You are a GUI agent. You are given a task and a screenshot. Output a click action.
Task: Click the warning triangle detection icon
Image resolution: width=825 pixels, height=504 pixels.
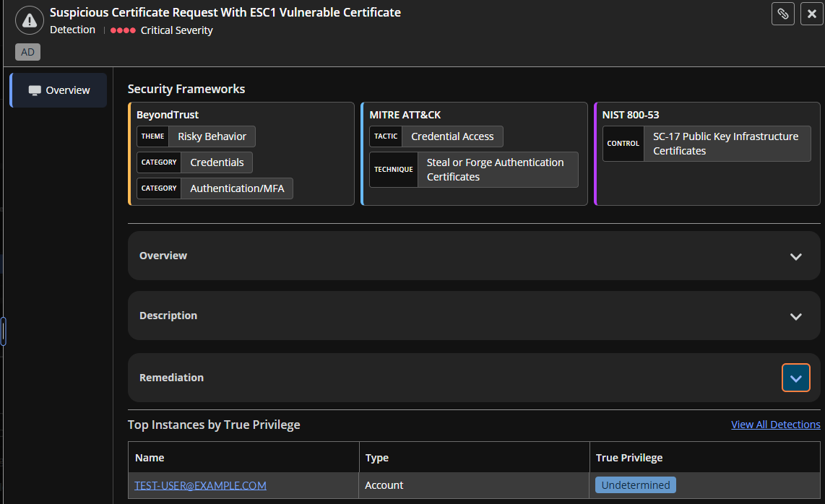coord(30,20)
